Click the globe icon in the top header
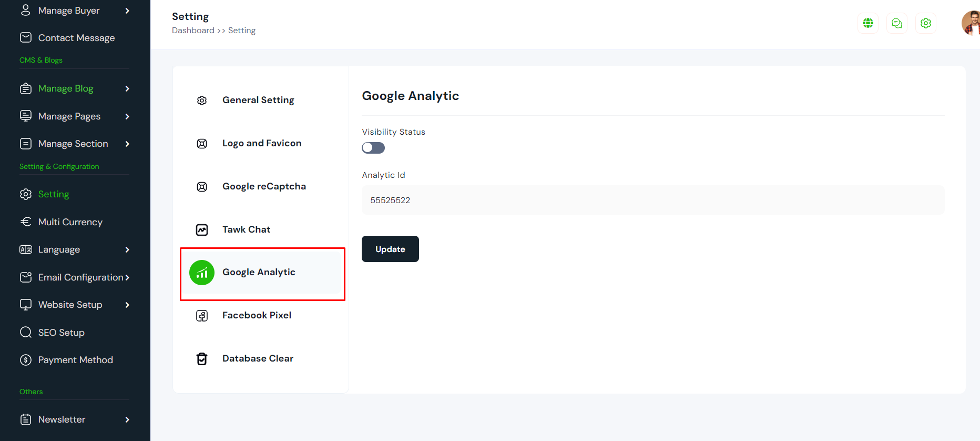The width and height of the screenshot is (980, 441). 868,23
